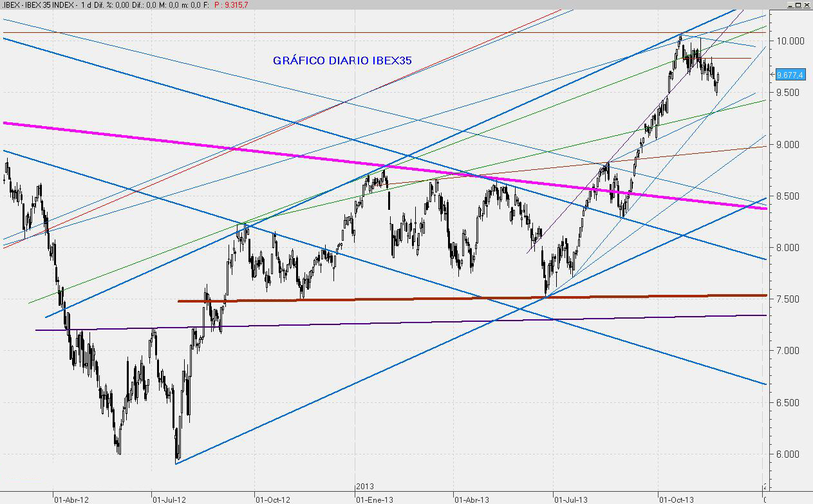Click the 01-Oct-13 date marker

tap(676, 499)
